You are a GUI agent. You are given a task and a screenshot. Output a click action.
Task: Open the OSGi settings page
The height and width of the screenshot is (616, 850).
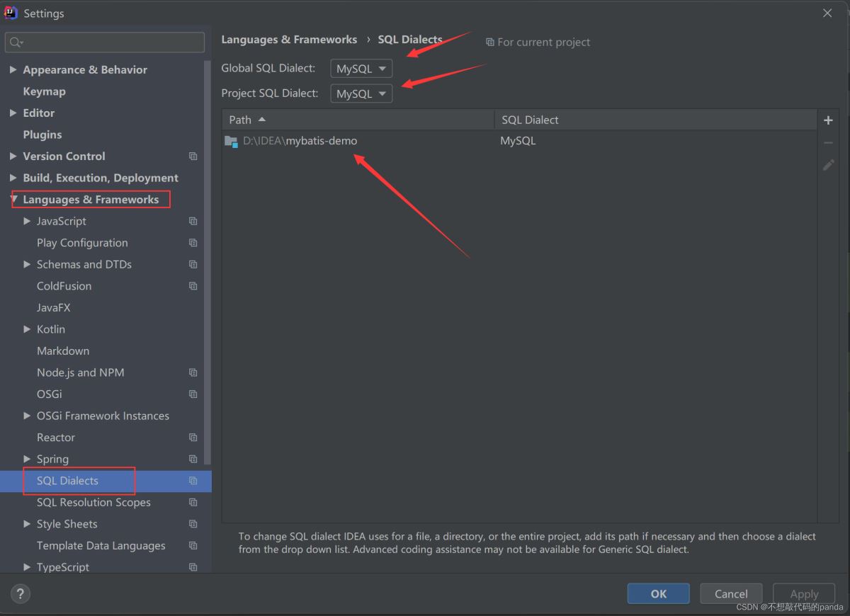click(50, 394)
